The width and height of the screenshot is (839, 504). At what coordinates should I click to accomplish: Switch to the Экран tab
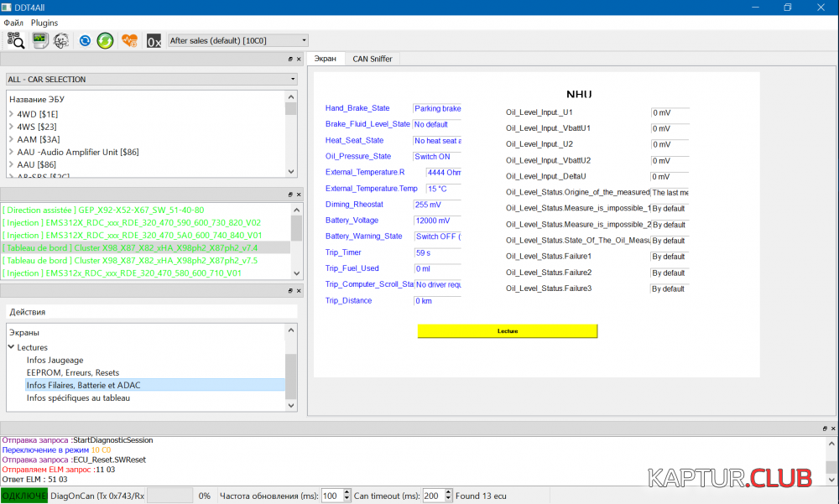pos(326,59)
